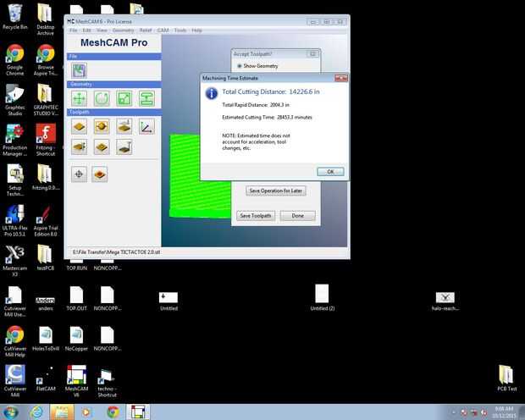Open the Help menu in MeshCAM
Image resolution: width=525 pixels, height=420 pixels.
point(196,30)
